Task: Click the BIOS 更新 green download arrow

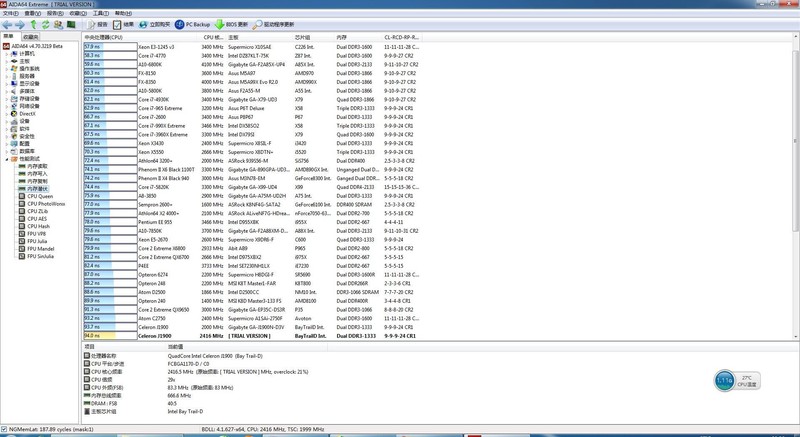Action: click(x=231, y=24)
